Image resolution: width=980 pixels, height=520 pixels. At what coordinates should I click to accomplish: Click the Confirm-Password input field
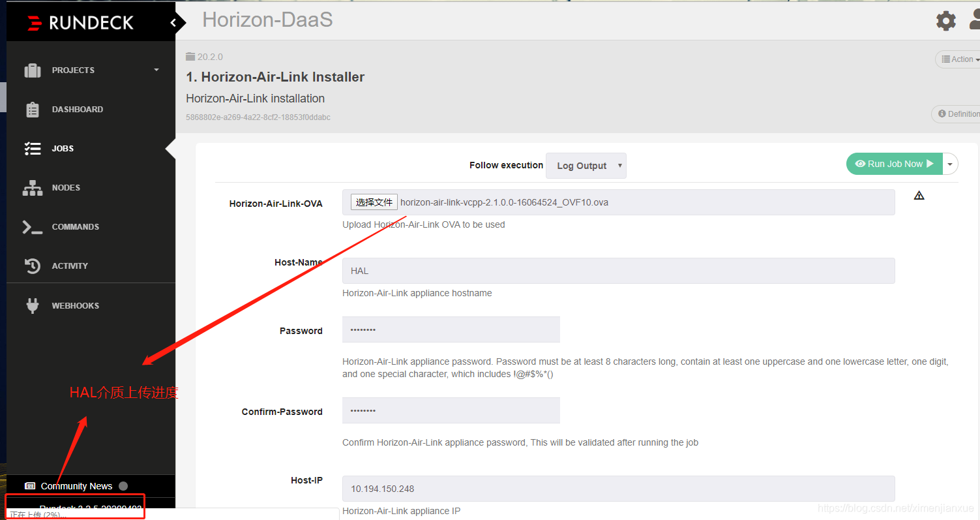click(x=451, y=410)
